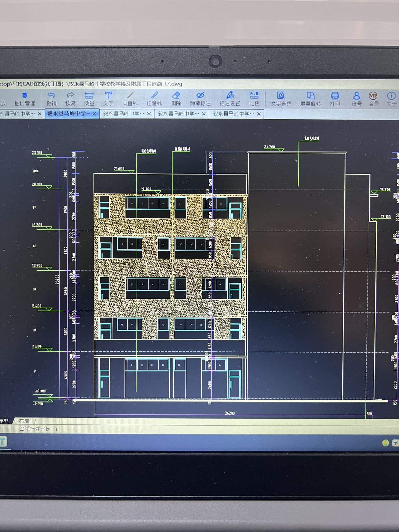Select the 画直线 straight line tool
399x532 pixels.
[130, 99]
